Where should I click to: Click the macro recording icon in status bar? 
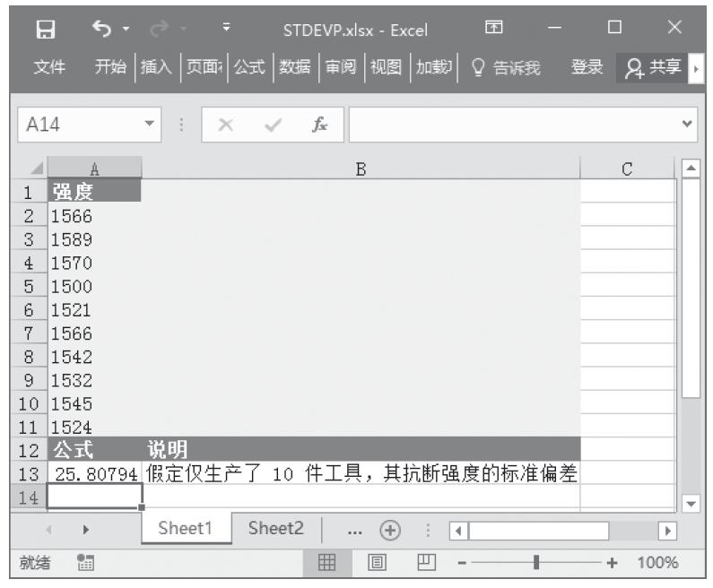87,564
